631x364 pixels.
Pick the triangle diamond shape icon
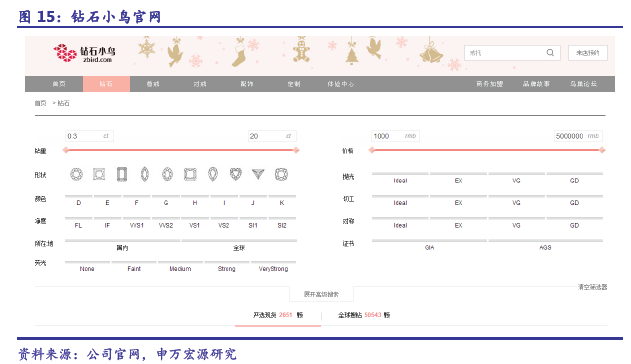tap(258, 174)
